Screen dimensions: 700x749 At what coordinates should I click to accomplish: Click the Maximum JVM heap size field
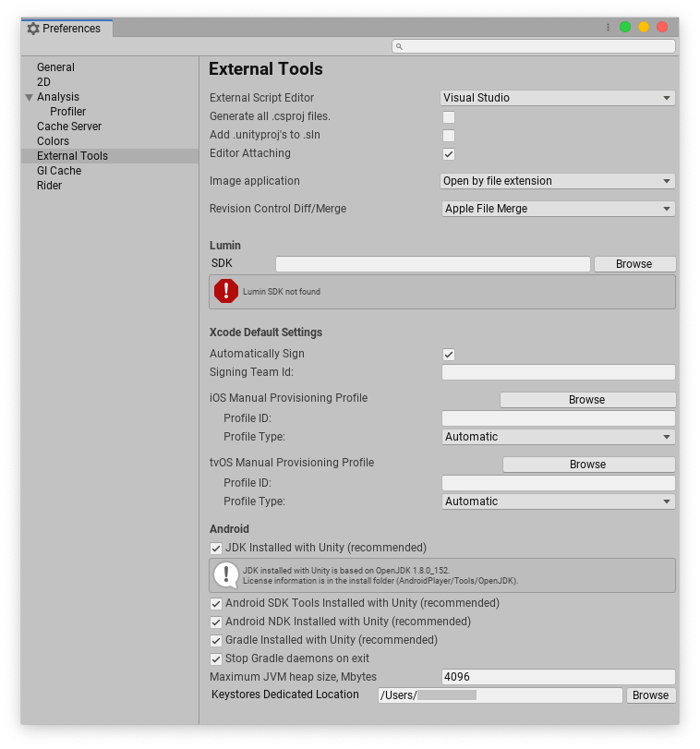(558, 677)
